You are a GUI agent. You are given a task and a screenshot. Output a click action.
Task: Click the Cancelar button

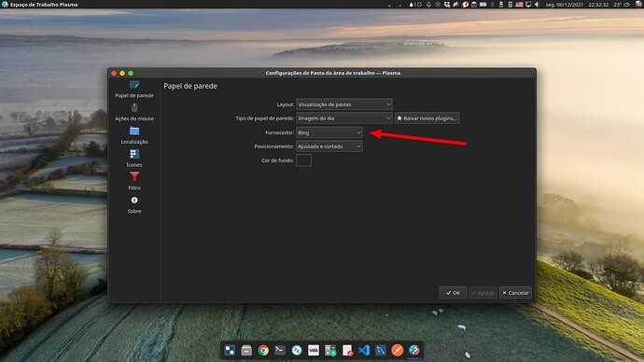pos(515,293)
